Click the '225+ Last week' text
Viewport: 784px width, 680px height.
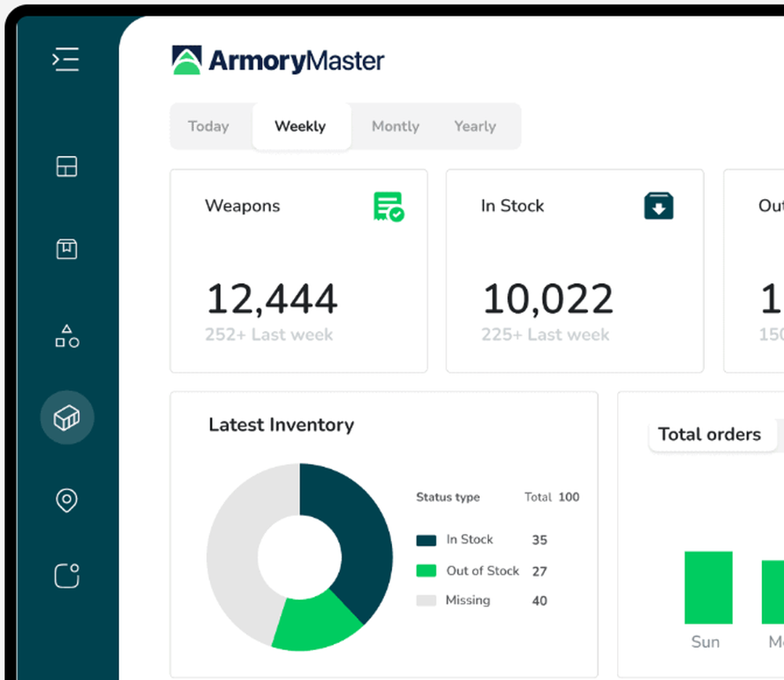[545, 334]
